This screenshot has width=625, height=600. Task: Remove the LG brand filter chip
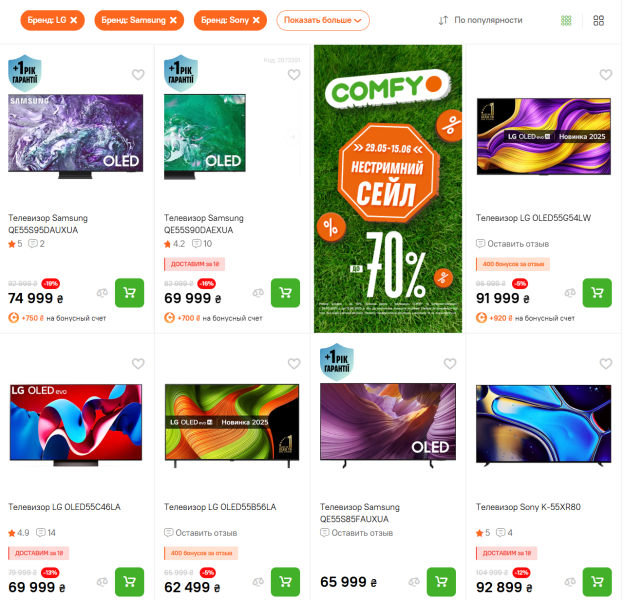[73, 20]
